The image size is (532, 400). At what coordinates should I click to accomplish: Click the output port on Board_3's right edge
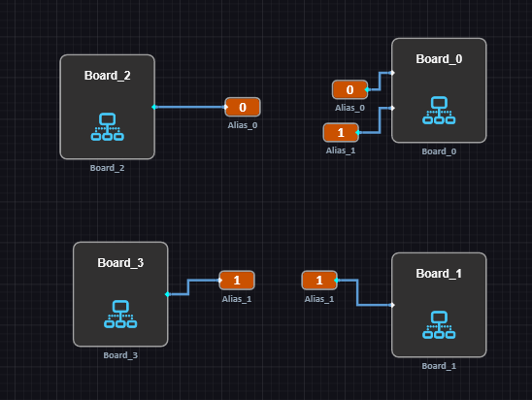pos(167,294)
